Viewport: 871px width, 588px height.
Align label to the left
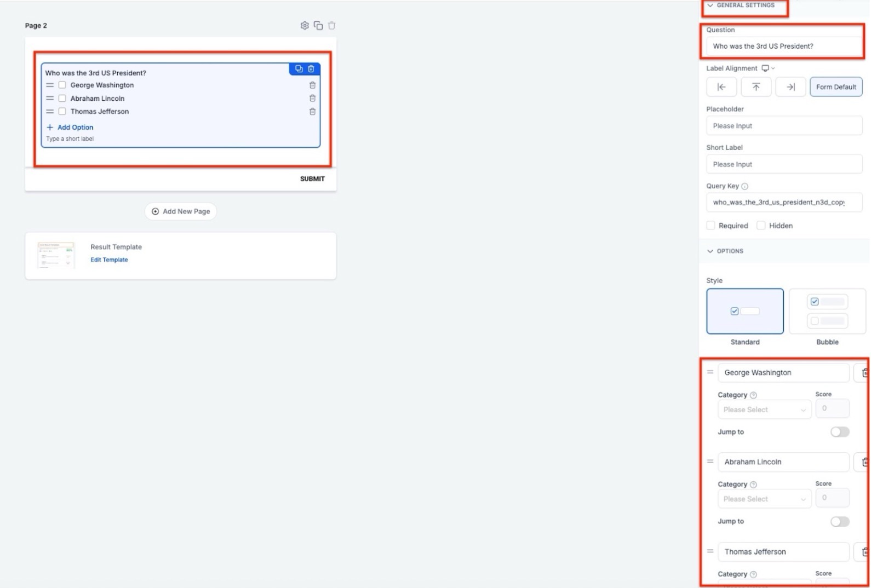[721, 87]
